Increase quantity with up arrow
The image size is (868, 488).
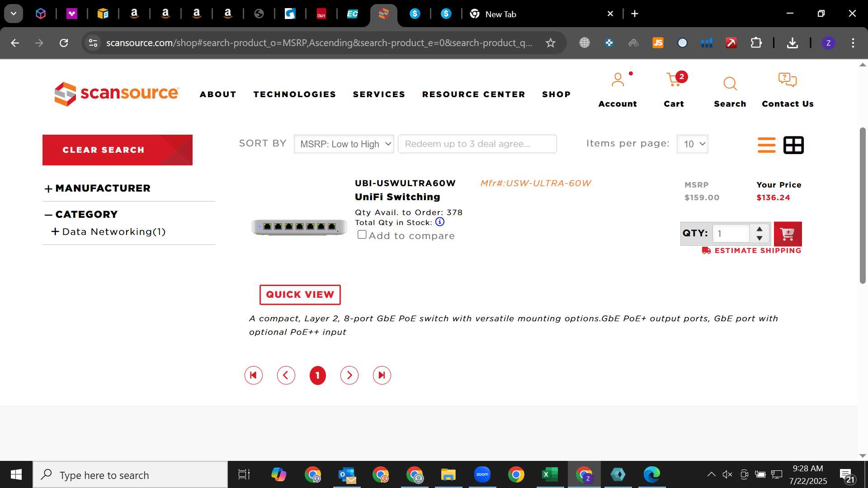759,229
